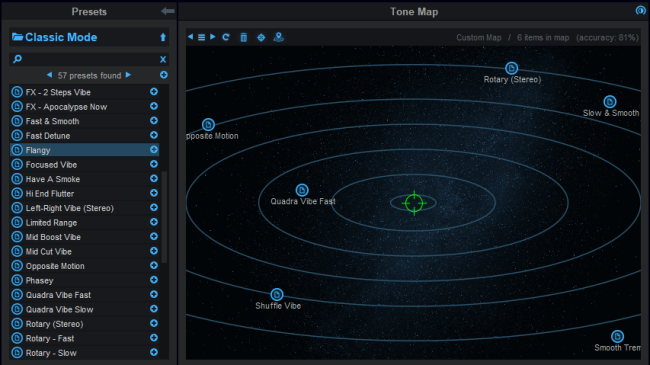This screenshot has height=365, width=650.
Task: Click the map pin icon in the toolbar
Action: 279,37
